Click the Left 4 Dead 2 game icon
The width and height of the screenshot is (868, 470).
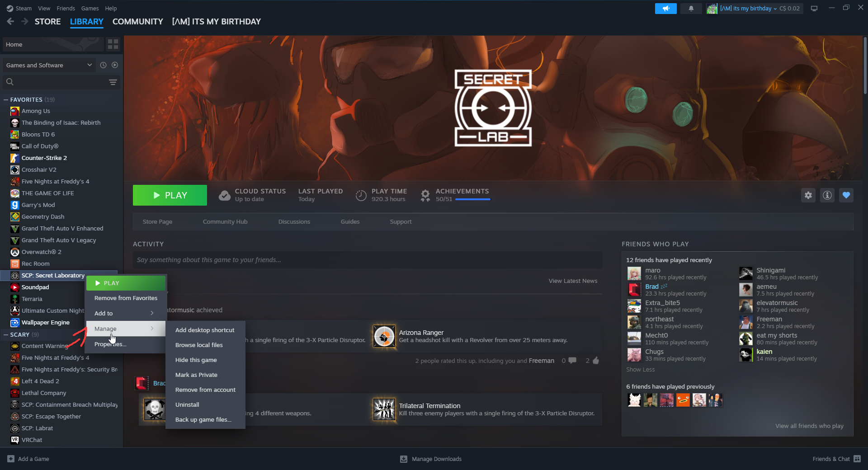[15, 381]
